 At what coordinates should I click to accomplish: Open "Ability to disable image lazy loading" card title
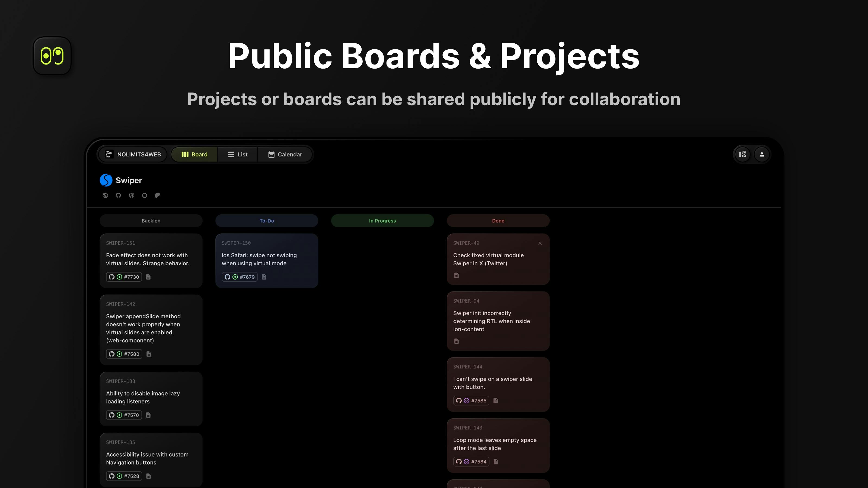coord(143,397)
